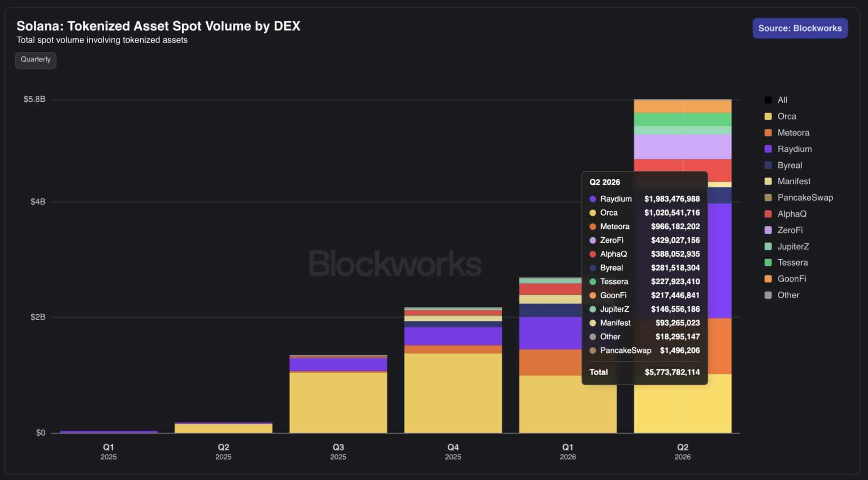Image resolution: width=868 pixels, height=480 pixels.
Task: Click the $4B y-axis label
Action: [38, 202]
